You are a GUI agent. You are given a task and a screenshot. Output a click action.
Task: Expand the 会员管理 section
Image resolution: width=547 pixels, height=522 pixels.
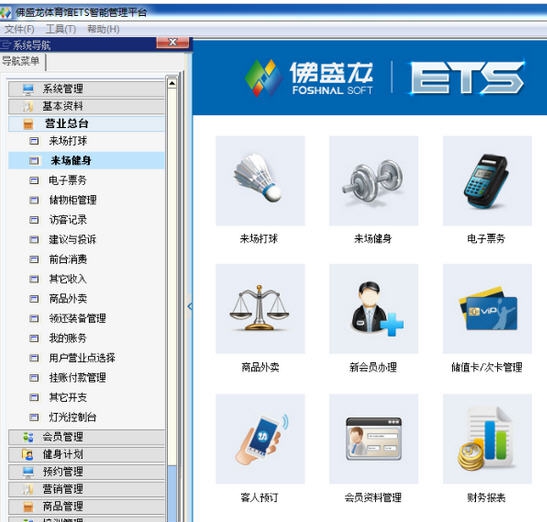point(86,437)
